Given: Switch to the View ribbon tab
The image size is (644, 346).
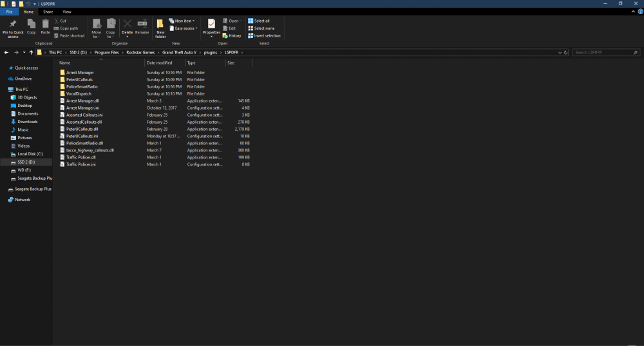Looking at the screenshot, I should tap(67, 12).
